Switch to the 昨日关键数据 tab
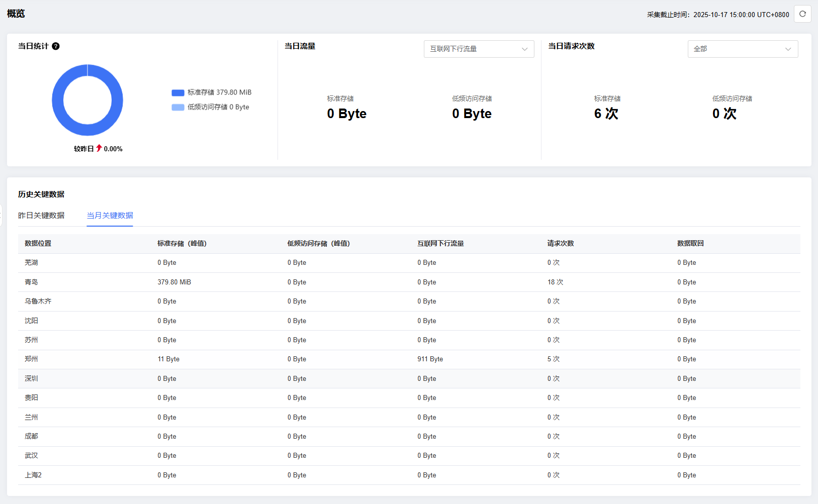The height and width of the screenshot is (504, 818). point(41,216)
